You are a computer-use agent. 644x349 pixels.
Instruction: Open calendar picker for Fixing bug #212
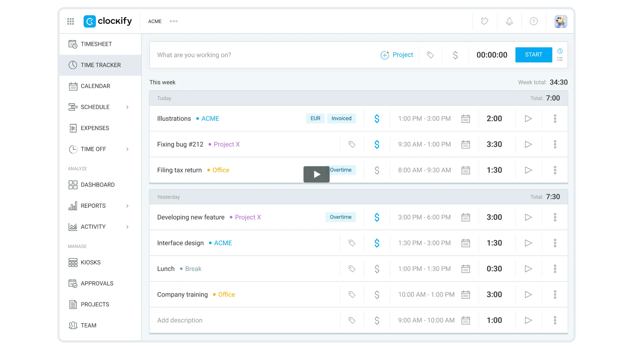(466, 144)
